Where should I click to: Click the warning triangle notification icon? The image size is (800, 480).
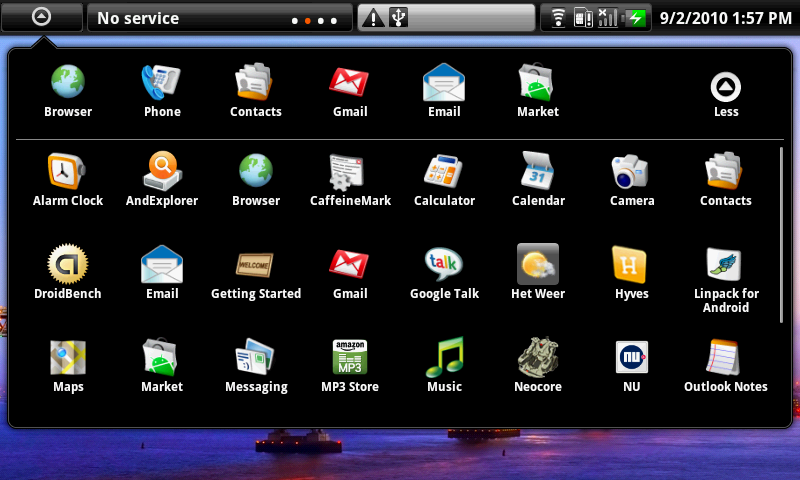373,18
